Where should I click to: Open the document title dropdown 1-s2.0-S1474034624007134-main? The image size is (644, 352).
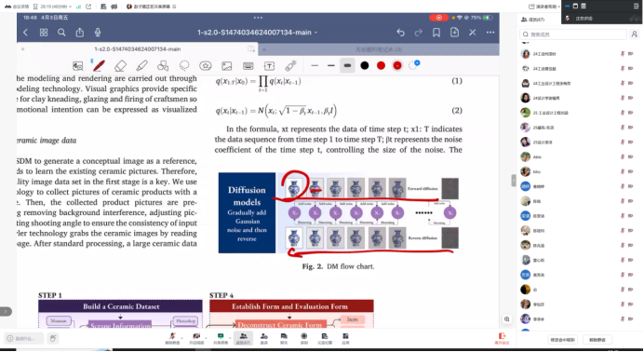coord(257,33)
